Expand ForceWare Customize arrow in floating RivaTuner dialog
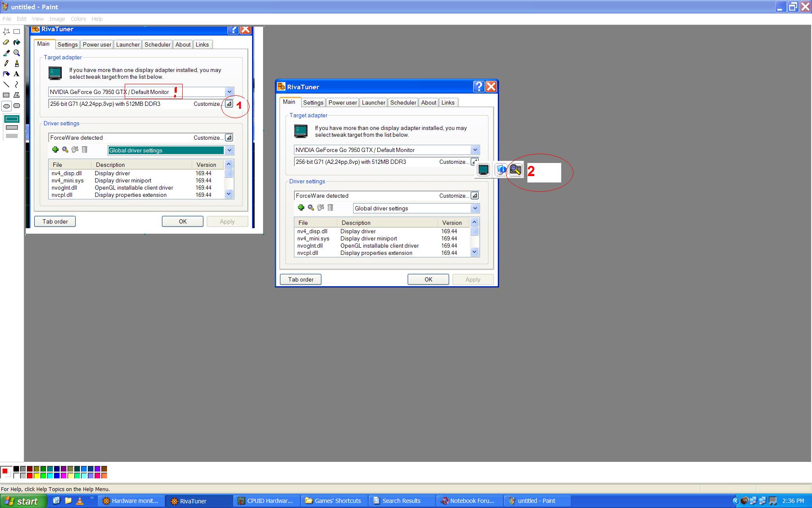The image size is (812, 508). tap(475, 196)
